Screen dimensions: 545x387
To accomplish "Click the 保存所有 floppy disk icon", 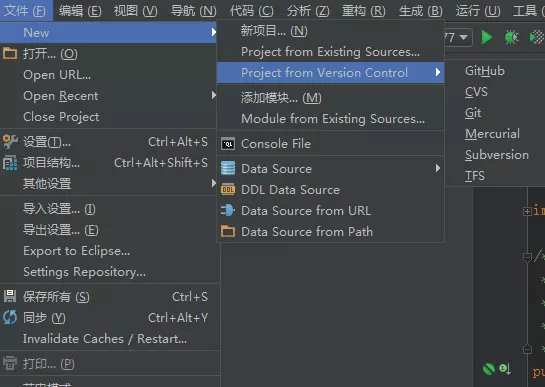I will click(x=10, y=296).
